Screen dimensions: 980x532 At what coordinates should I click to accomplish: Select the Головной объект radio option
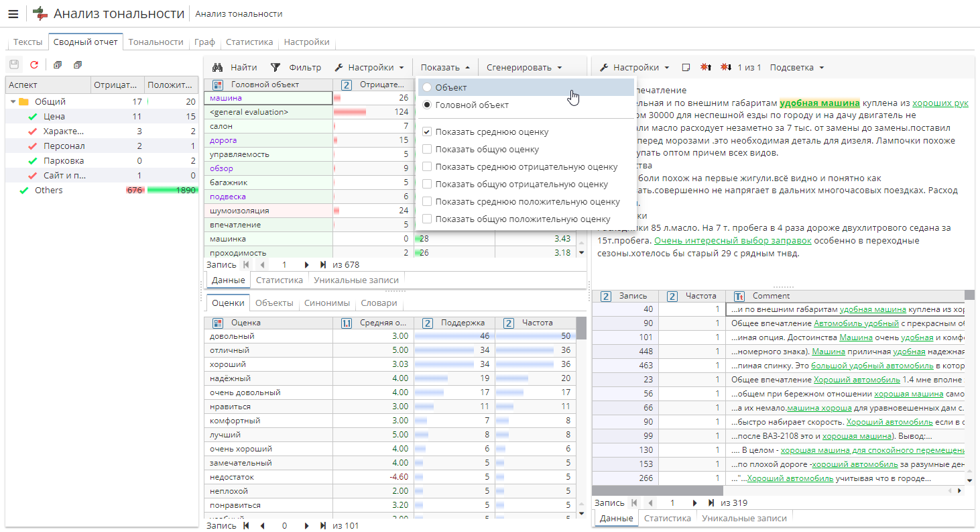(427, 105)
